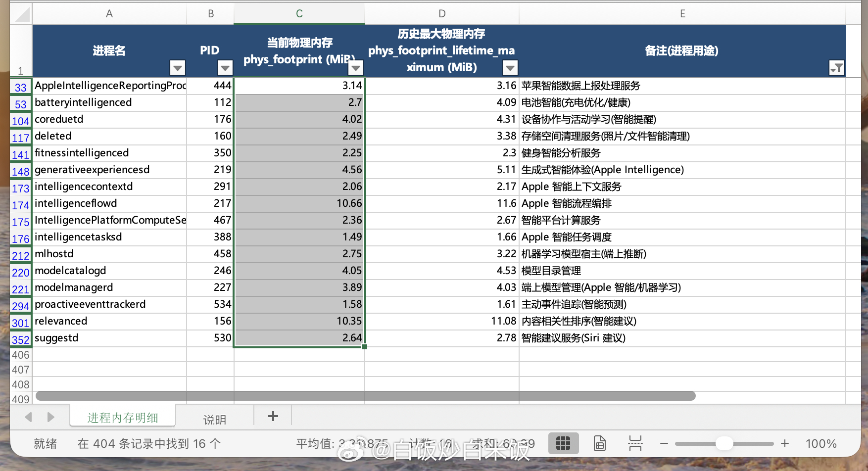Open the 当前物理内存 column filter dropdown
This screenshot has width=868, height=471.
tap(356, 67)
